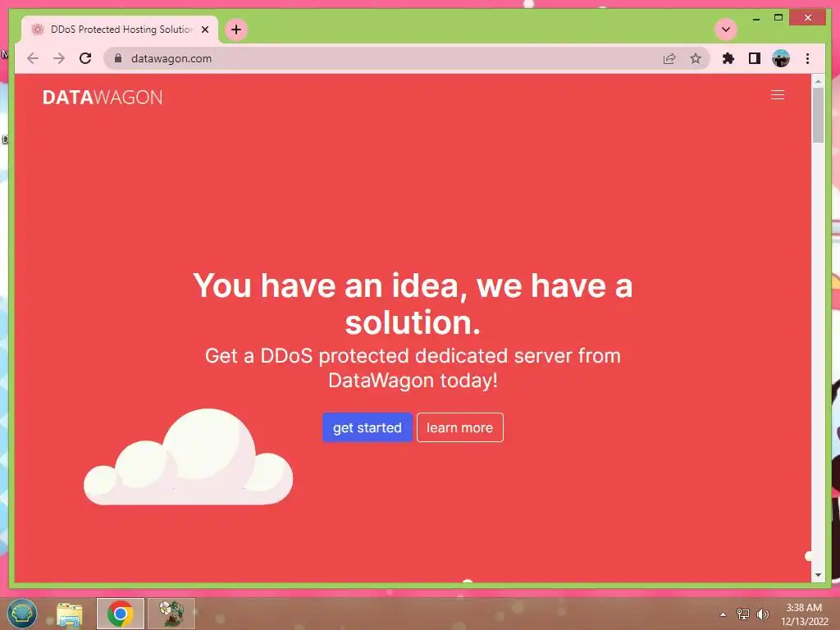Bookmark this page with the star icon
Viewport: 840px width, 630px height.
click(x=696, y=58)
